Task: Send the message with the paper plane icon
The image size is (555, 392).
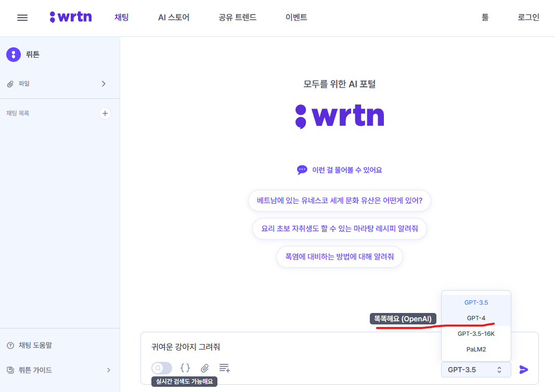Action: [524, 370]
